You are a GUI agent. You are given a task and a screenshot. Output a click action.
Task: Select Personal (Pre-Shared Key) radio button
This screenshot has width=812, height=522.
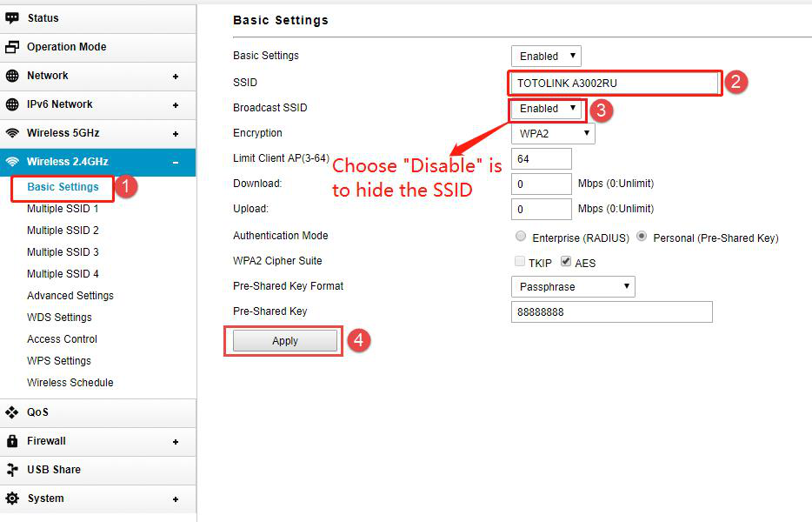[x=642, y=237]
